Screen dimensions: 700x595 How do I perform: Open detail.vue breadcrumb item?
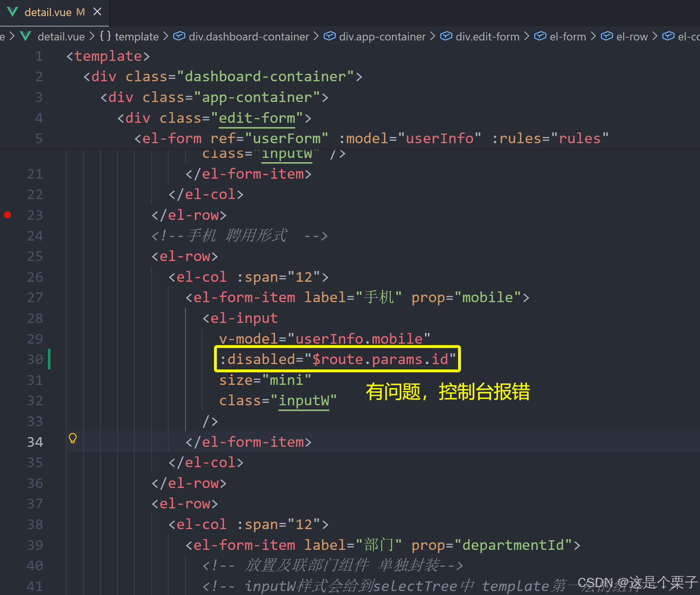point(61,37)
